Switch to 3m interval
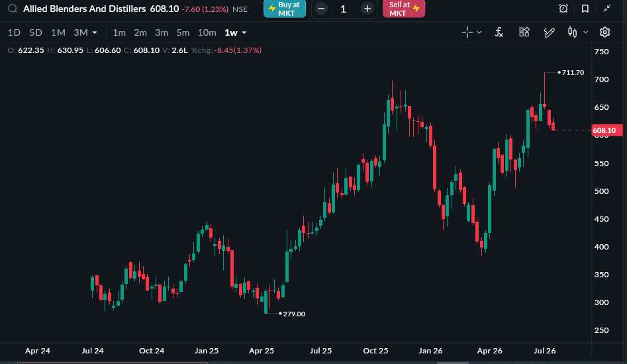The height and width of the screenshot is (364, 627). point(162,32)
